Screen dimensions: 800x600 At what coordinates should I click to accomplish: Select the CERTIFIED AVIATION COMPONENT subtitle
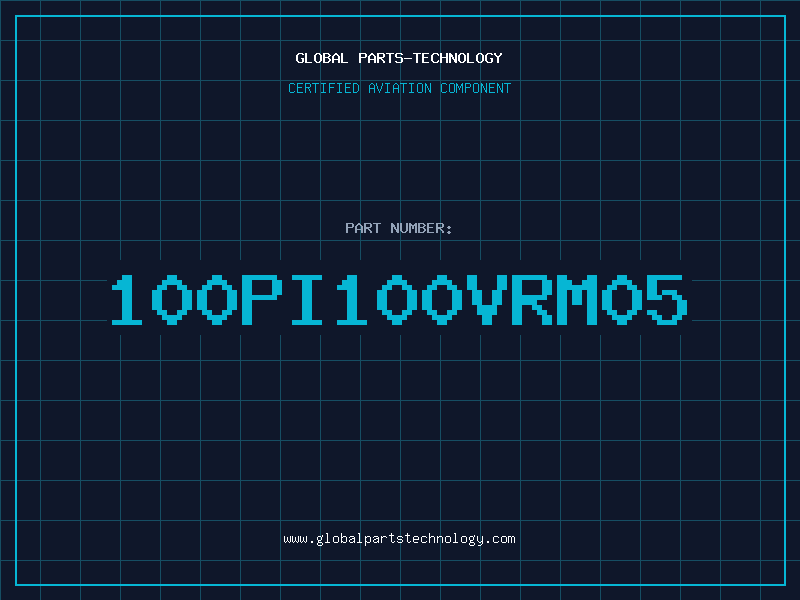[x=399, y=88]
